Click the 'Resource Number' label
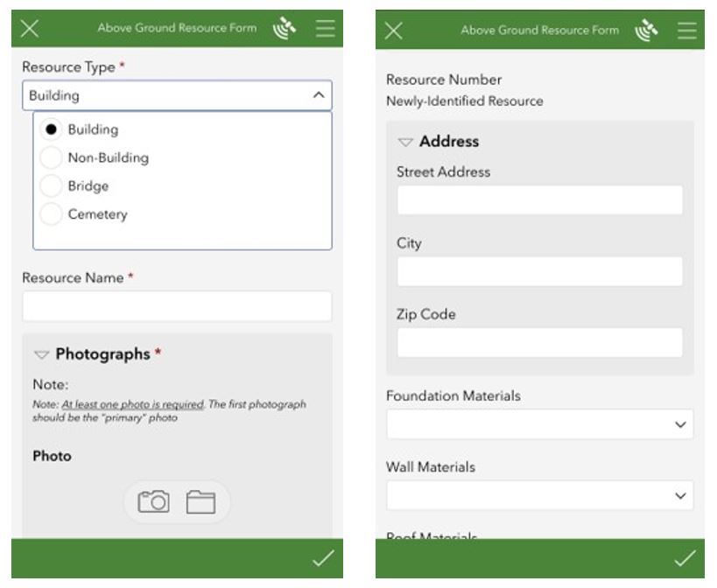Viewport: 717px width, 588px height. [x=444, y=80]
